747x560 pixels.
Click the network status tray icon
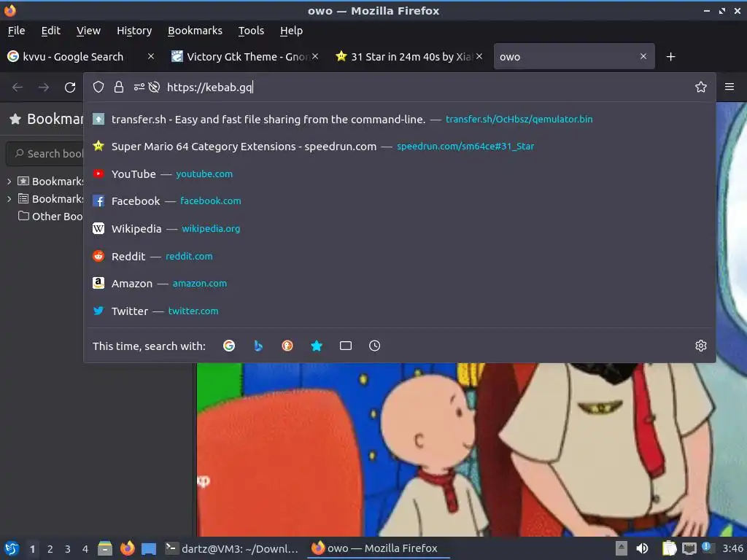point(689,548)
